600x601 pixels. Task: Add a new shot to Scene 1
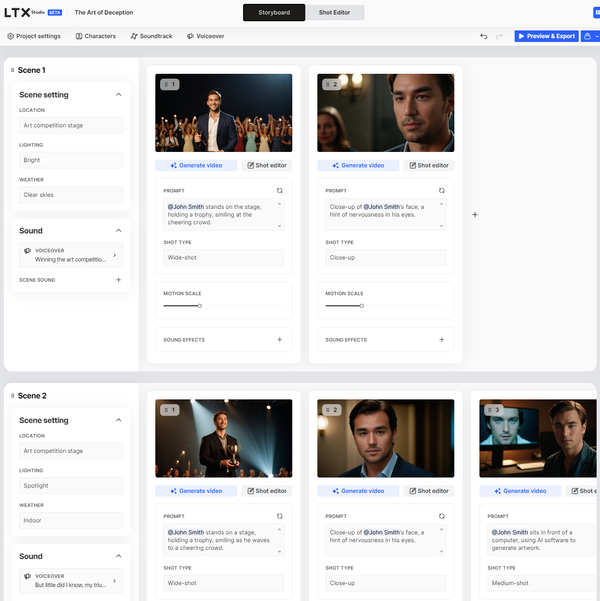(x=475, y=214)
